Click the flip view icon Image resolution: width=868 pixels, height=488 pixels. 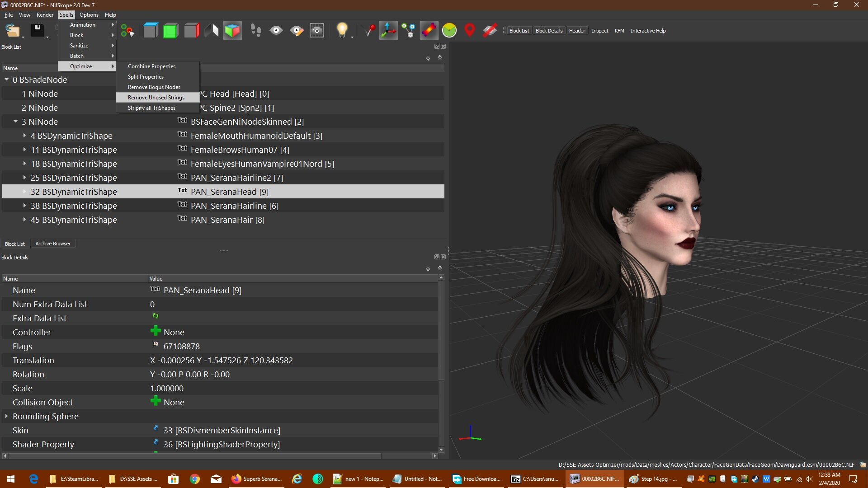tap(212, 31)
